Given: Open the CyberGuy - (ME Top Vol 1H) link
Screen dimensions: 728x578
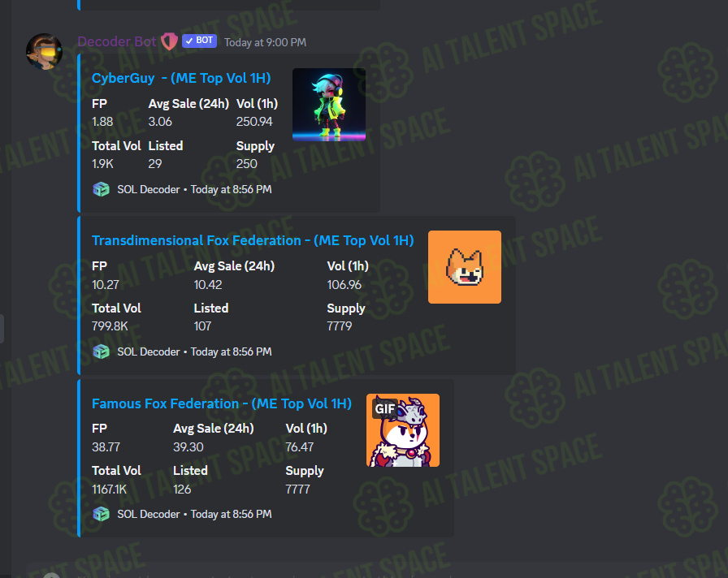Looking at the screenshot, I should coord(181,78).
